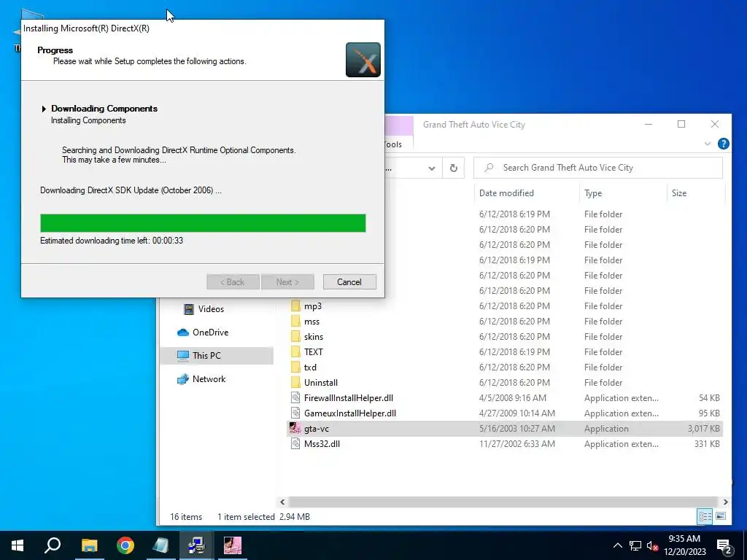747x560 pixels.
Task: Open the clock and date flyout
Action: coord(684,545)
